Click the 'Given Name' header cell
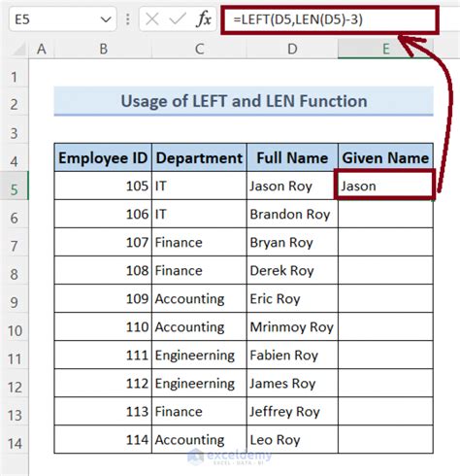The width and height of the screenshot is (460, 476). pos(385,157)
